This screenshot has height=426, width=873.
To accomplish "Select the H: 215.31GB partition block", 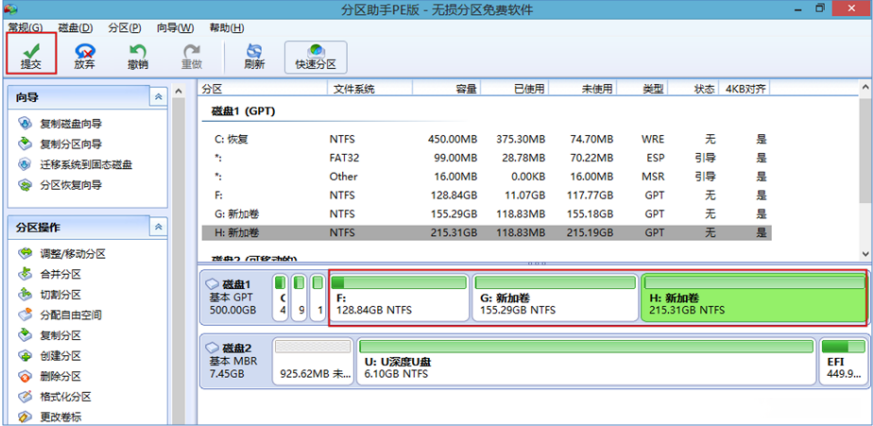I will pos(753,297).
